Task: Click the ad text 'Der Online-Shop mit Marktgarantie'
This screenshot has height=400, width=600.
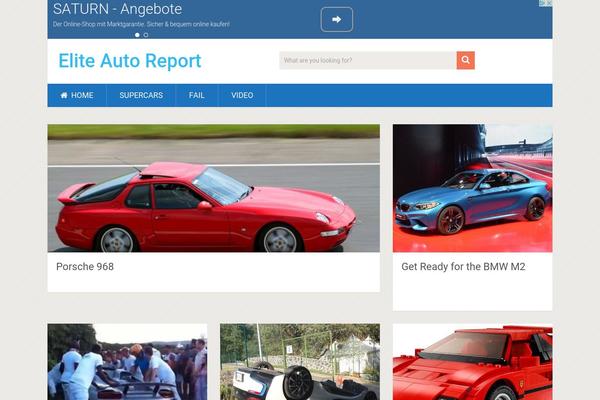Action: pos(98,24)
